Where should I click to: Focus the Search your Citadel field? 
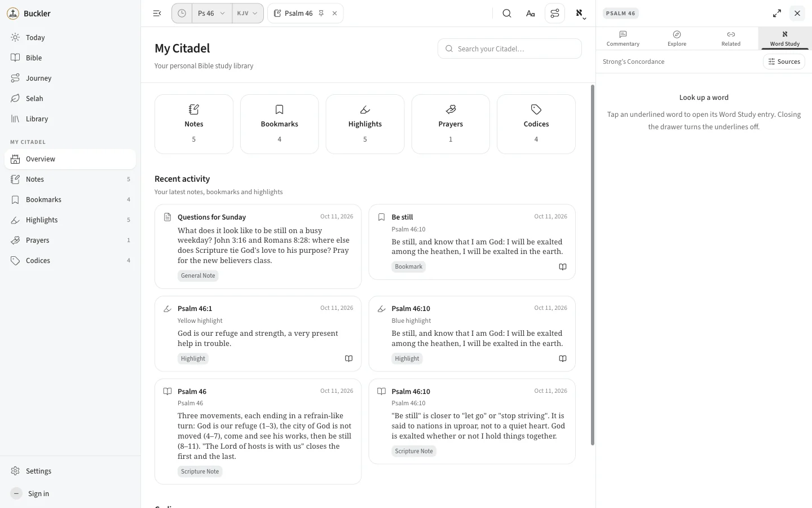[510, 49]
